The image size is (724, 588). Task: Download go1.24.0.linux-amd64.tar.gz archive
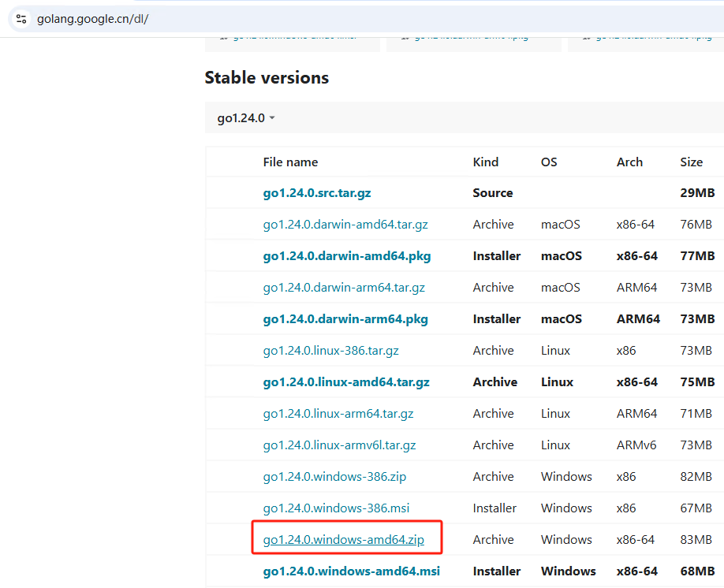346,382
